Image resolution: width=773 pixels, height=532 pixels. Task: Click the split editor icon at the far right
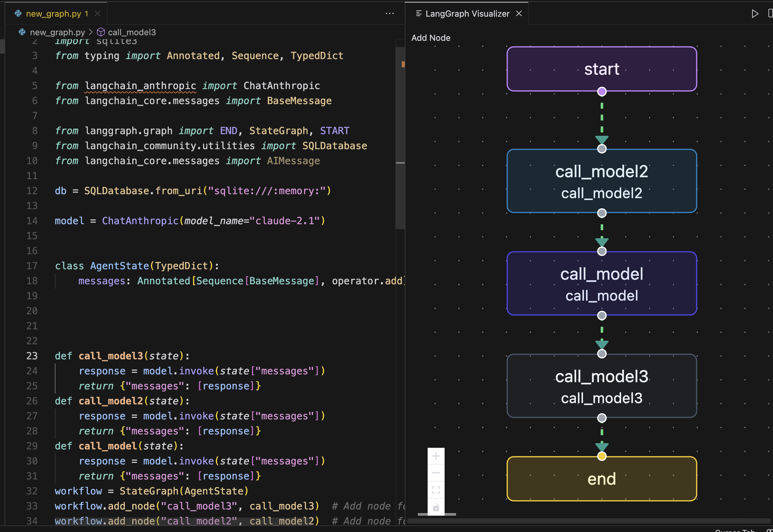pyautogui.click(x=770, y=14)
